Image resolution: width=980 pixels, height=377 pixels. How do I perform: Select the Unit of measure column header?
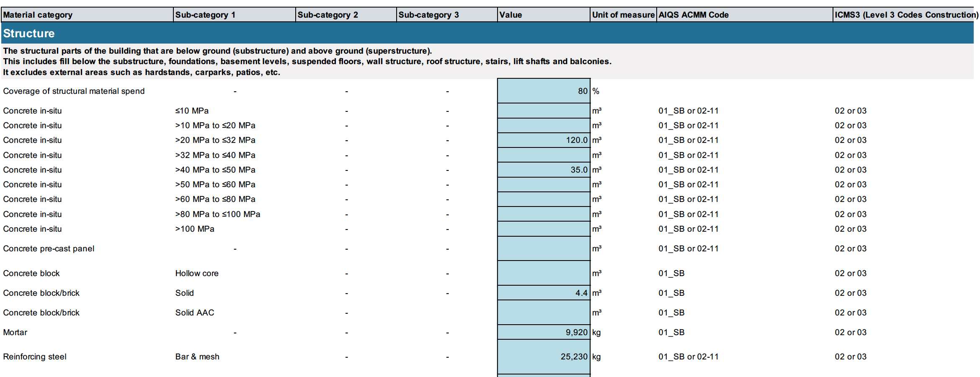(623, 15)
